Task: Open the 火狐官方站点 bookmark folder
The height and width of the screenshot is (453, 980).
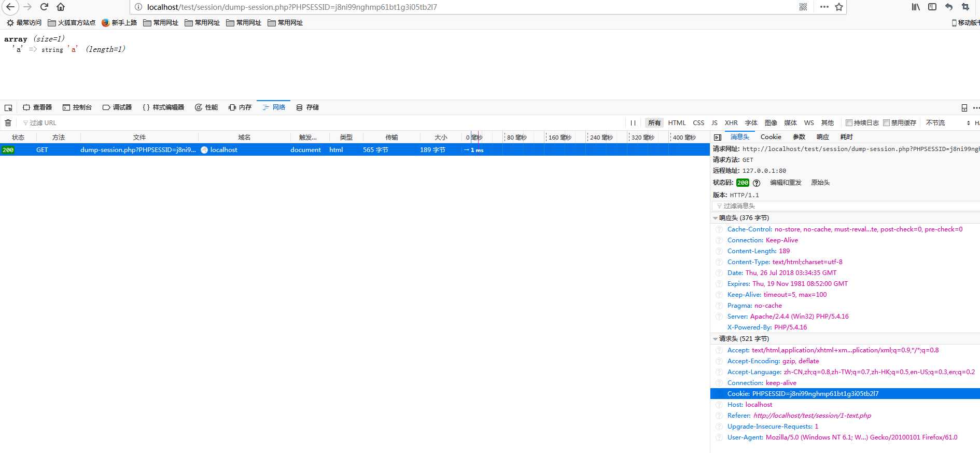Action: [72, 22]
